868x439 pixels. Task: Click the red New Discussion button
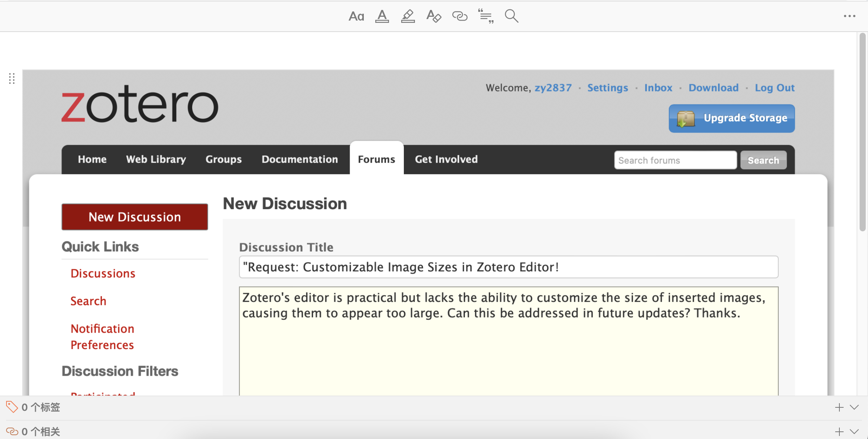(x=135, y=217)
